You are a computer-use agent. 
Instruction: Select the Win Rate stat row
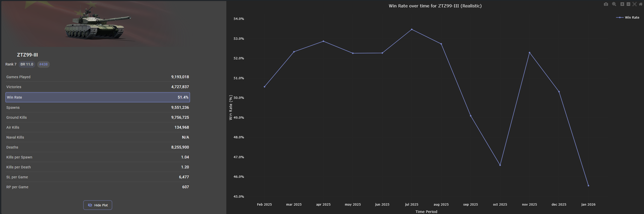coord(98,97)
